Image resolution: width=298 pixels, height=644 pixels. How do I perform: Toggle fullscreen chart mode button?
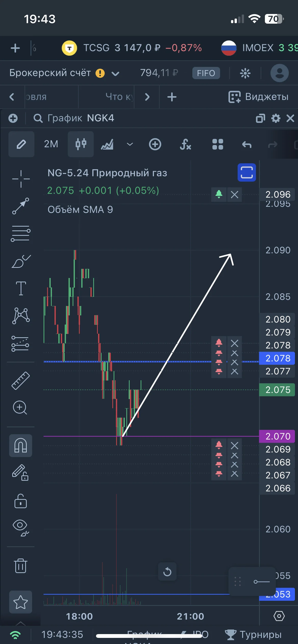point(247,172)
